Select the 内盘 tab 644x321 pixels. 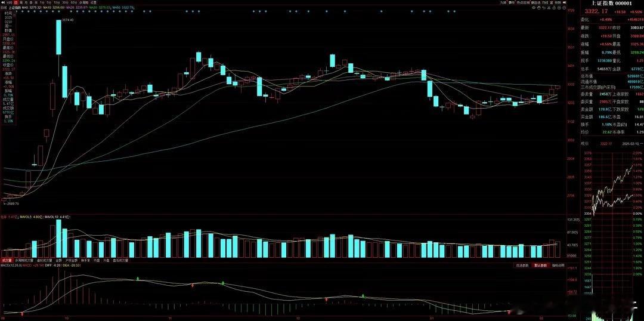coord(97,261)
